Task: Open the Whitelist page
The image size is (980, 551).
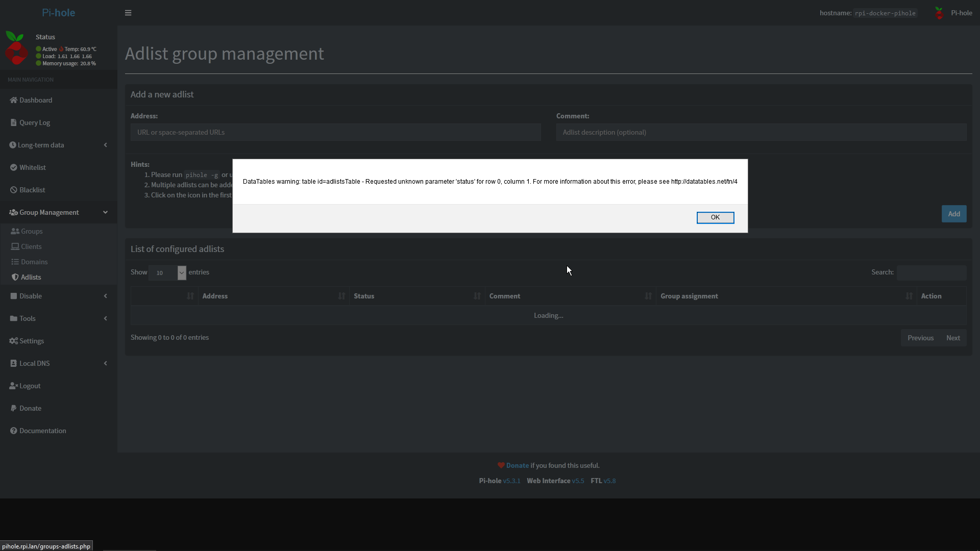Action: [x=32, y=167]
